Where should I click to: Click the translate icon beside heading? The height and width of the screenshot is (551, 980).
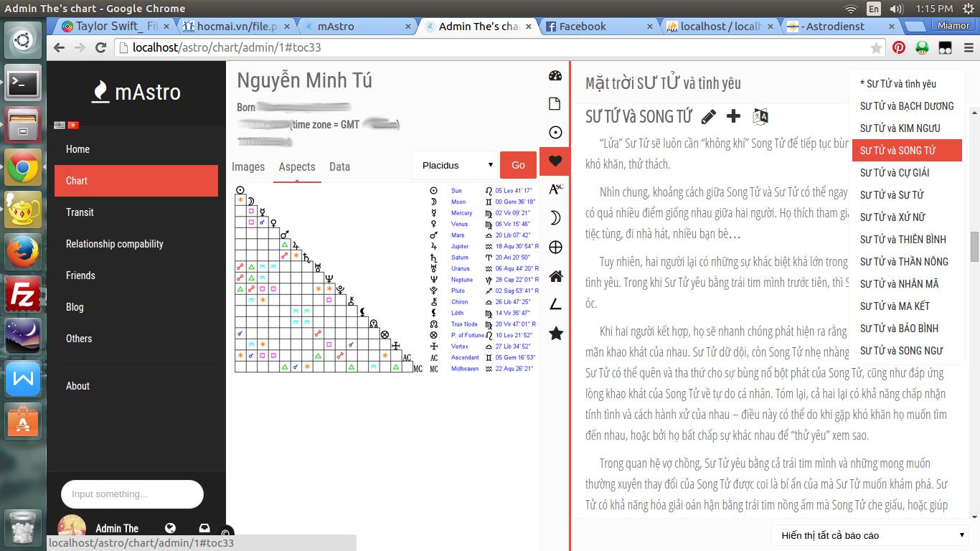coord(760,116)
